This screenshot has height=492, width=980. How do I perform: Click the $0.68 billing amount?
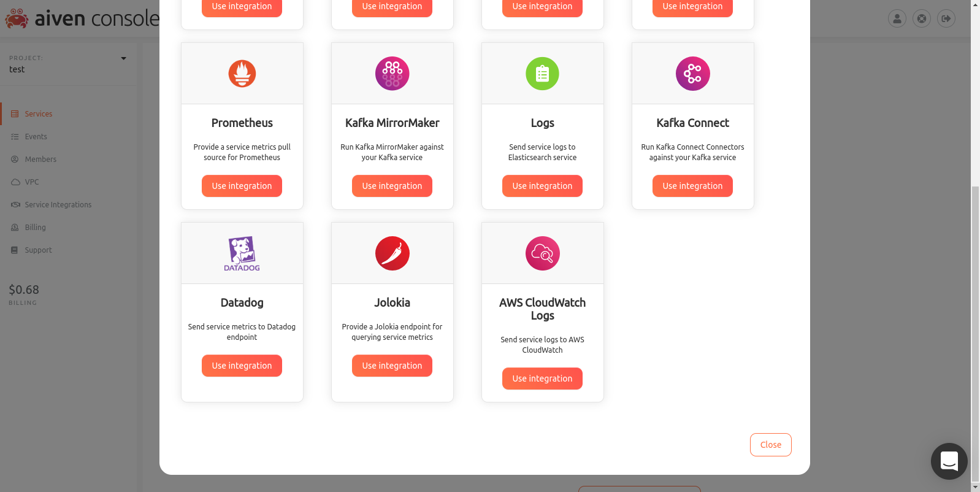[x=24, y=290]
